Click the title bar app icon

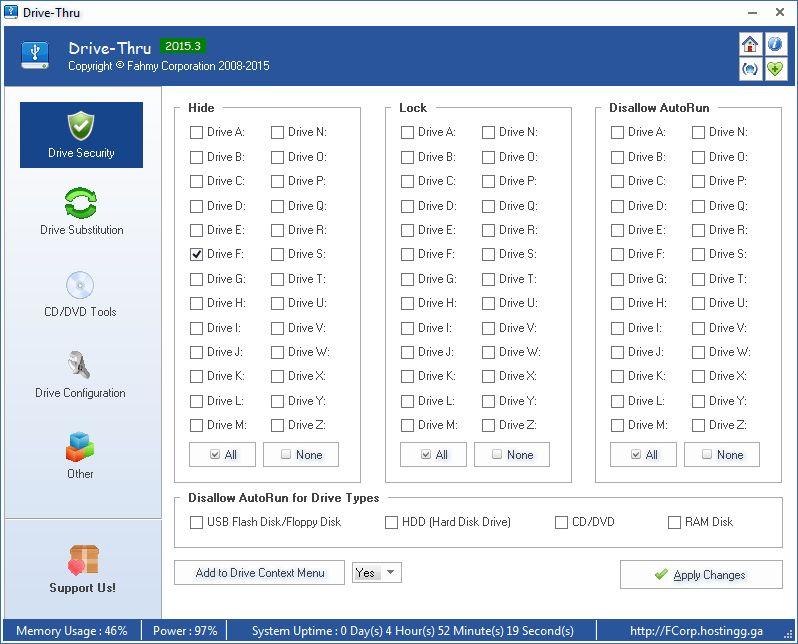pos(11,11)
